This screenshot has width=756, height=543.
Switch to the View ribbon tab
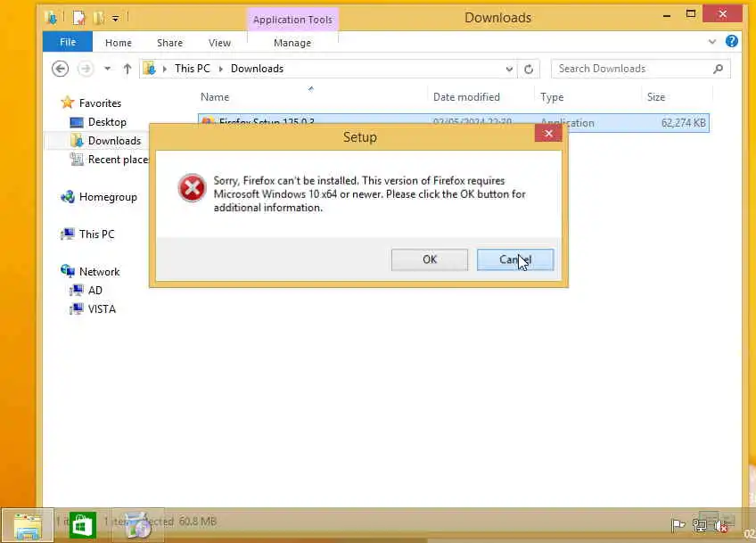(219, 43)
